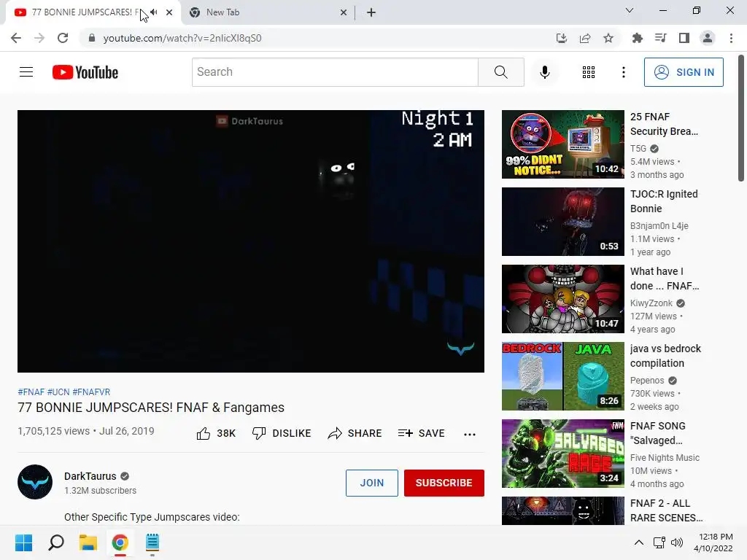Join the DarkTaurus channel membership
This screenshot has height=560, width=747.
click(x=371, y=483)
